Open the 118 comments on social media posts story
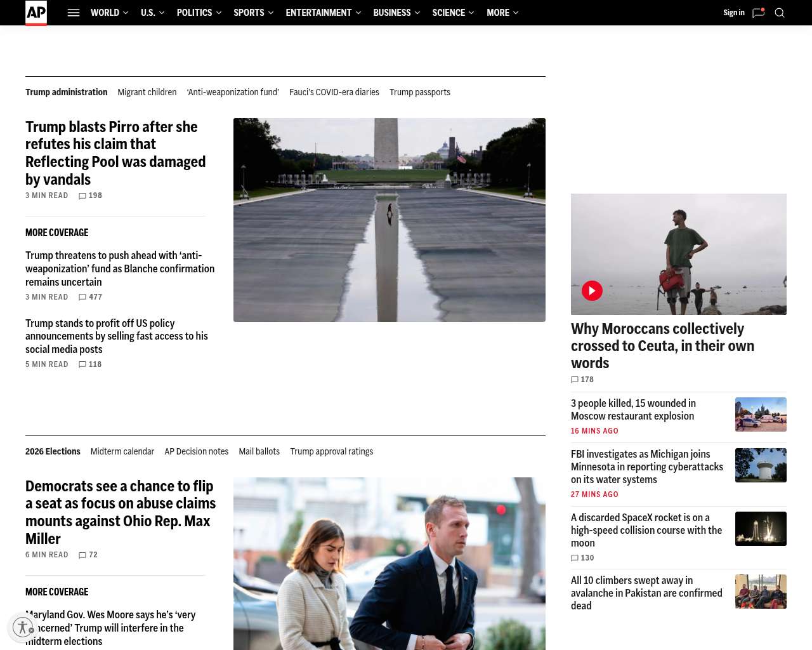 tap(90, 364)
